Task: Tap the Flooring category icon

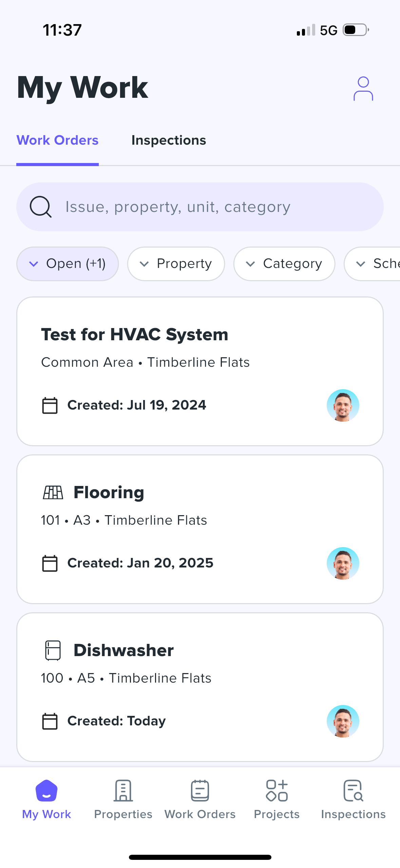Action: (x=53, y=492)
